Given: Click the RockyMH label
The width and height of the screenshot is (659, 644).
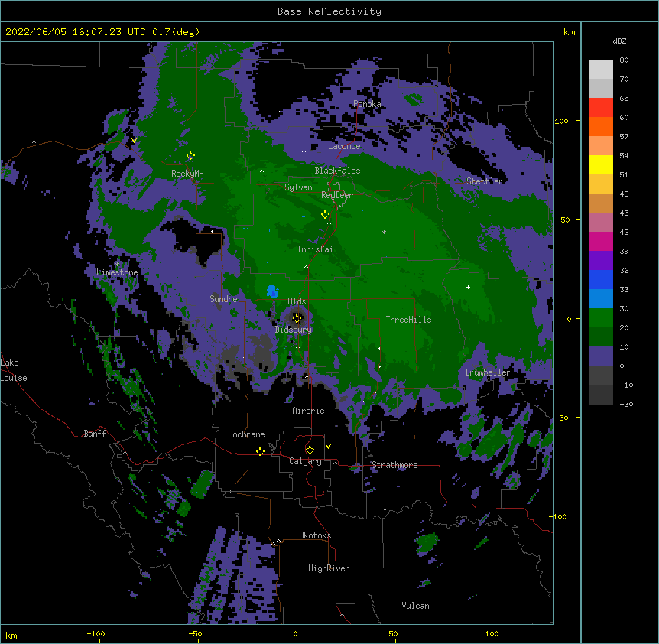Looking at the screenshot, I should [x=187, y=173].
